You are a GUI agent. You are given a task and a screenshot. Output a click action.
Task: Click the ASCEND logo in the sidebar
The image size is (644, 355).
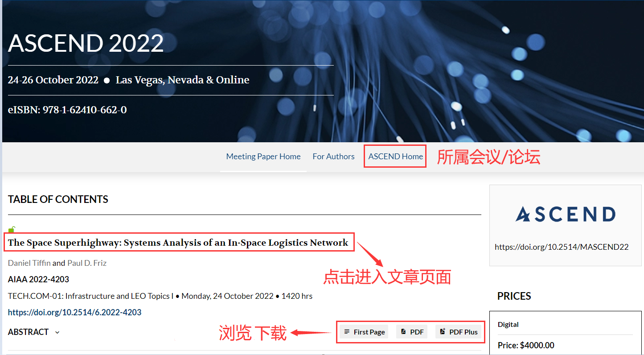[x=565, y=215]
